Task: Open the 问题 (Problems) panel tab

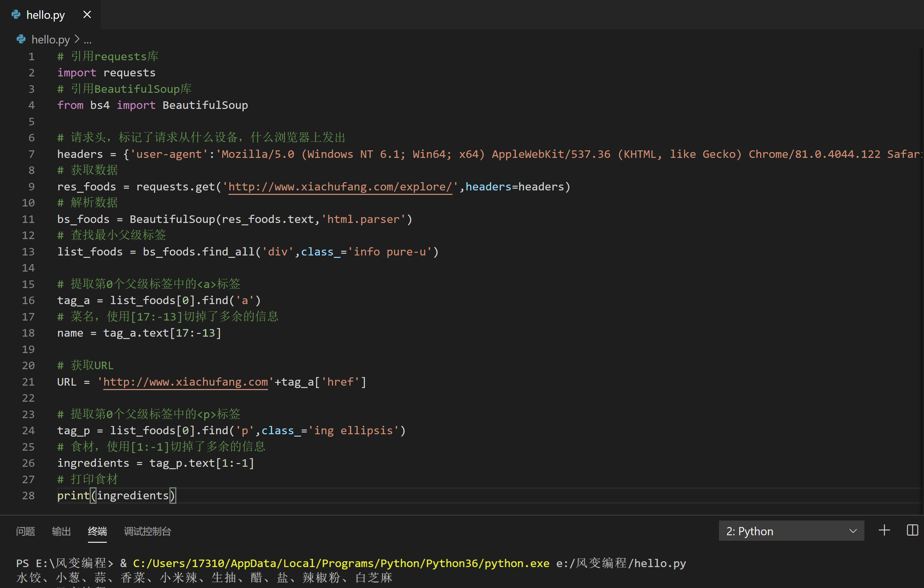Action: (x=26, y=531)
